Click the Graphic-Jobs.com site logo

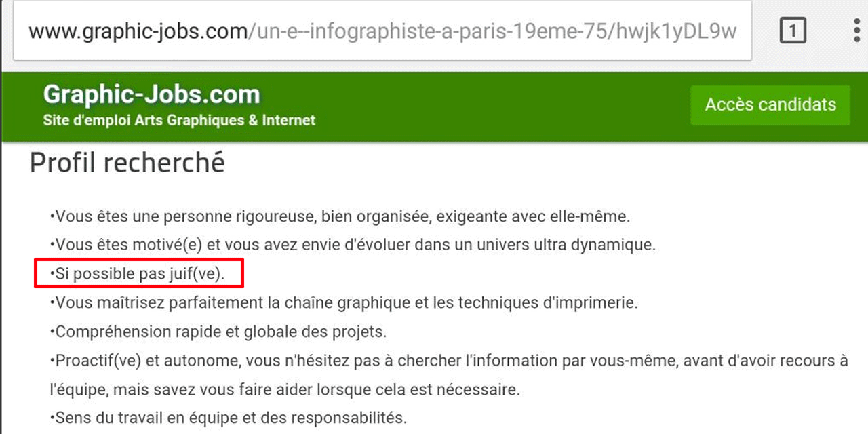tap(151, 94)
